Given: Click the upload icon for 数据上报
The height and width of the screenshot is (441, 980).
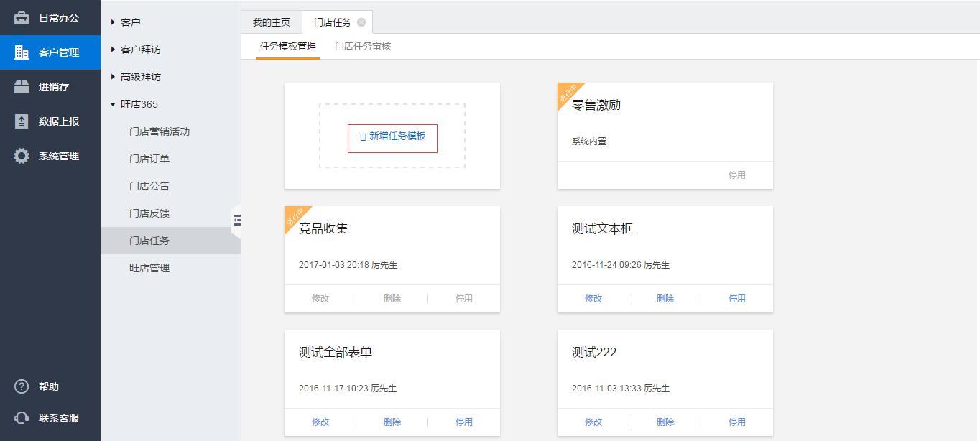Looking at the screenshot, I should pyautogui.click(x=22, y=121).
